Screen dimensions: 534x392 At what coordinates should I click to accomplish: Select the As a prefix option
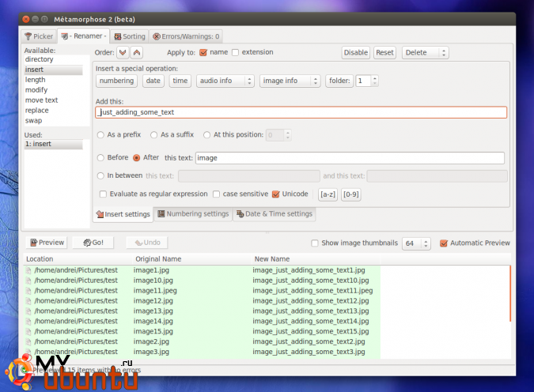pos(100,135)
